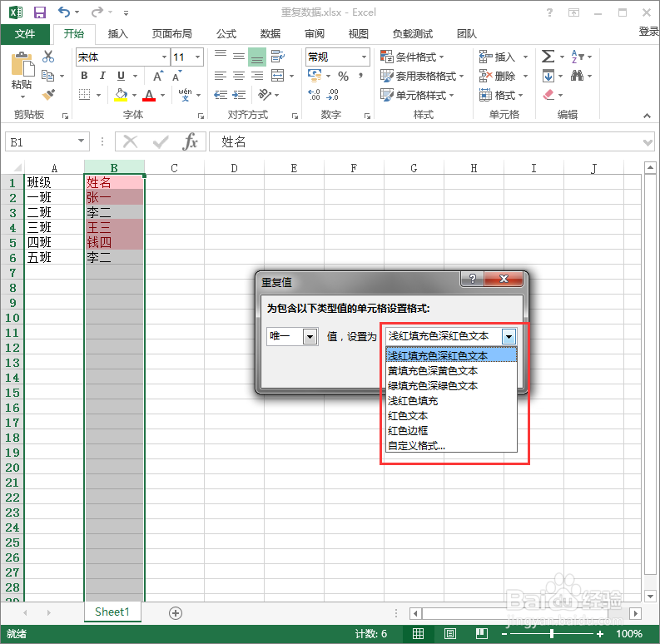Click the cell borders icon
The width and height of the screenshot is (660, 644).
coord(85,95)
